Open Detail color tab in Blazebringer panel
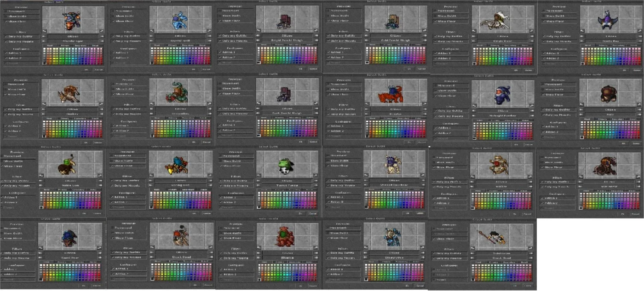Screen dimensions: 644x291 click(96, 46)
